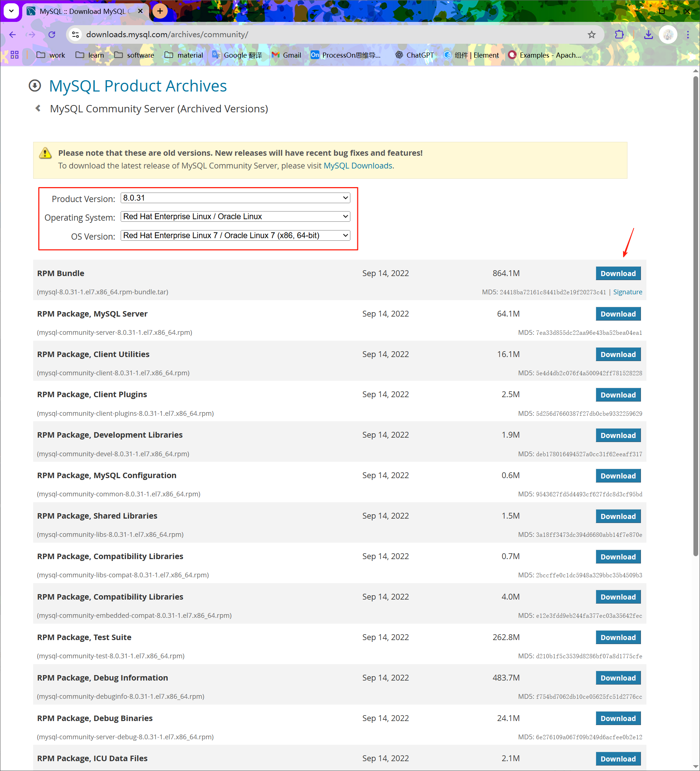Image resolution: width=700 pixels, height=771 pixels.
Task: Open the Operating System dropdown
Action: coord(235,217)
